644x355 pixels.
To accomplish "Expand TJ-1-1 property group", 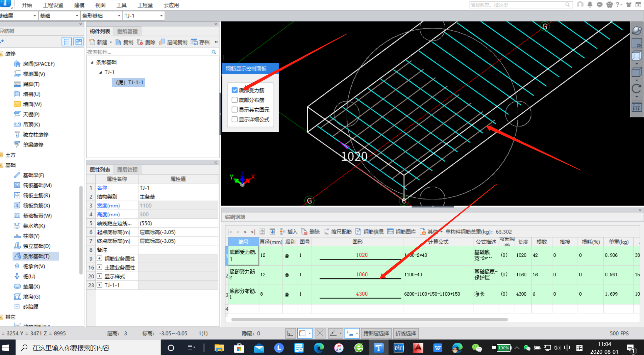I will coord(99,285).
